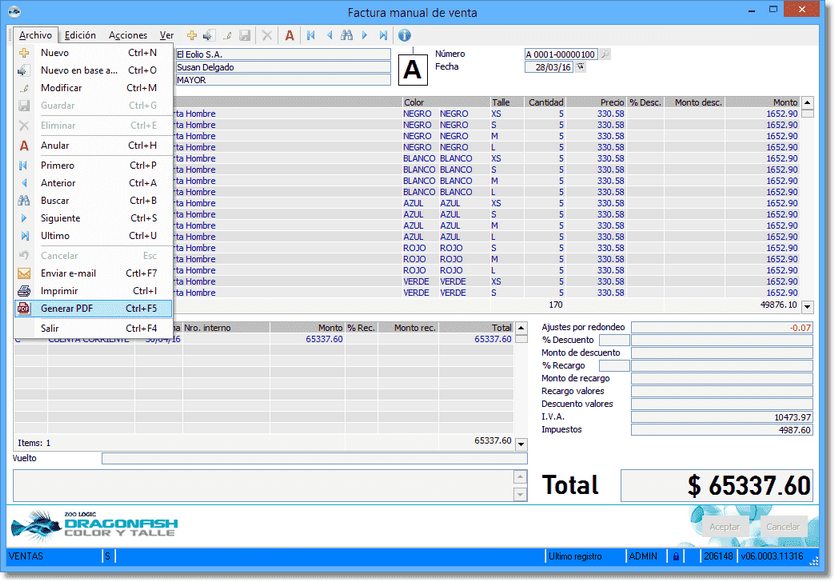Click the Fecha date field 28/03/16
835x582 pixels.
pyautogui.click(x=549, y=68)
